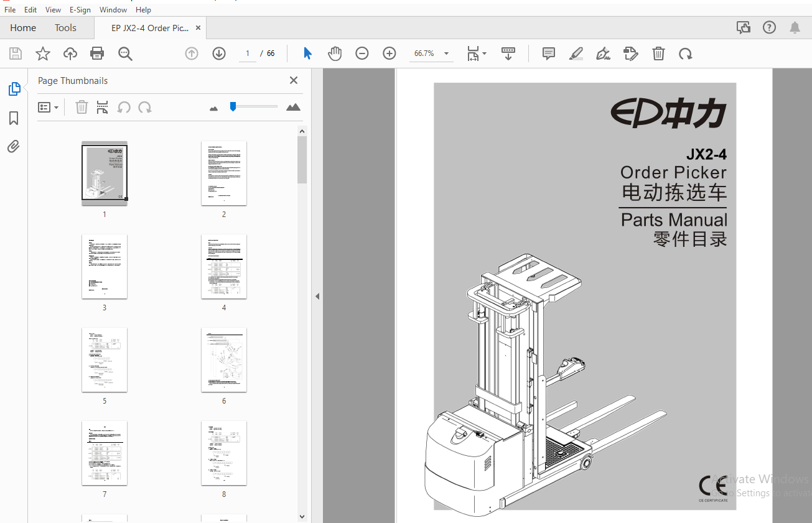Select the EP JX2-4 Order Pic... document tab

tap(149, 28)
